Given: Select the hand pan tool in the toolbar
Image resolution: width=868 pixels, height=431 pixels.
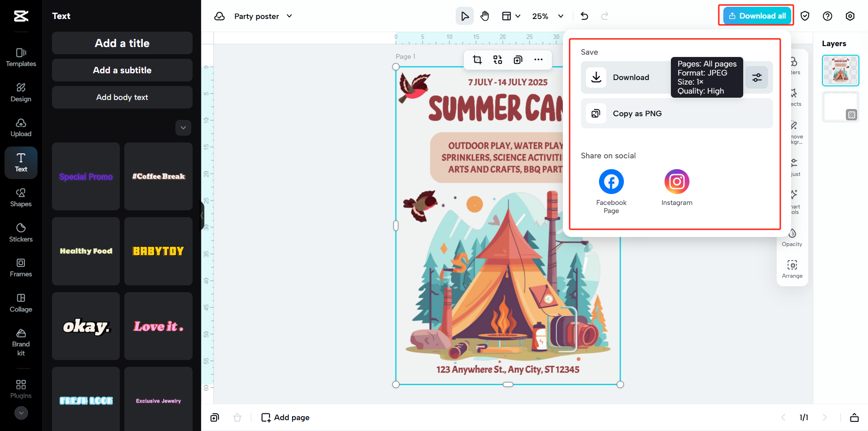Looking at the screenshot, I should (x=485, y=16).
